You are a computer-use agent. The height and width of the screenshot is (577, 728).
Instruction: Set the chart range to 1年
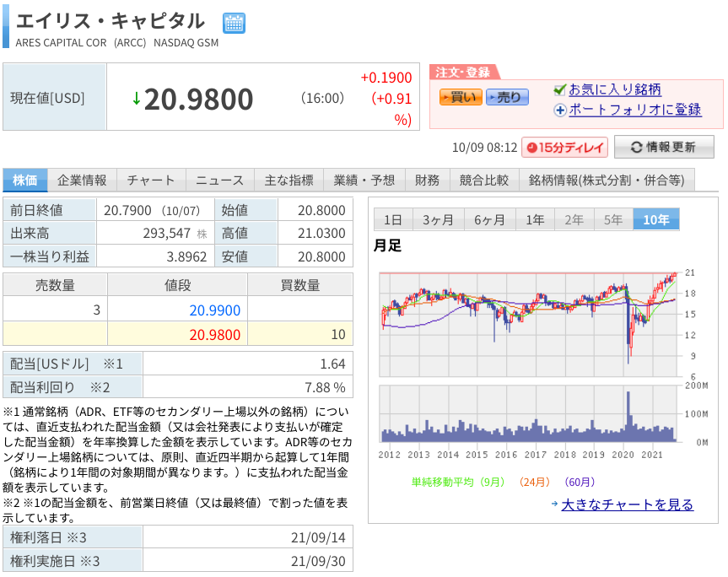(x=535, y=219)
